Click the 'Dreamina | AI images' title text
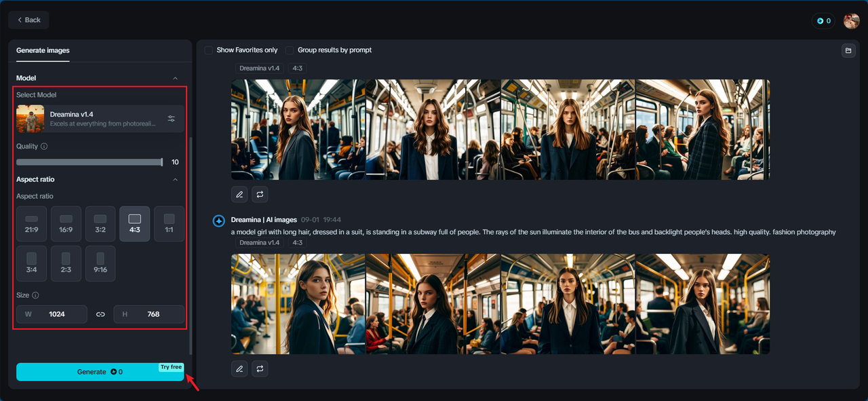 (x=264, y=220)
